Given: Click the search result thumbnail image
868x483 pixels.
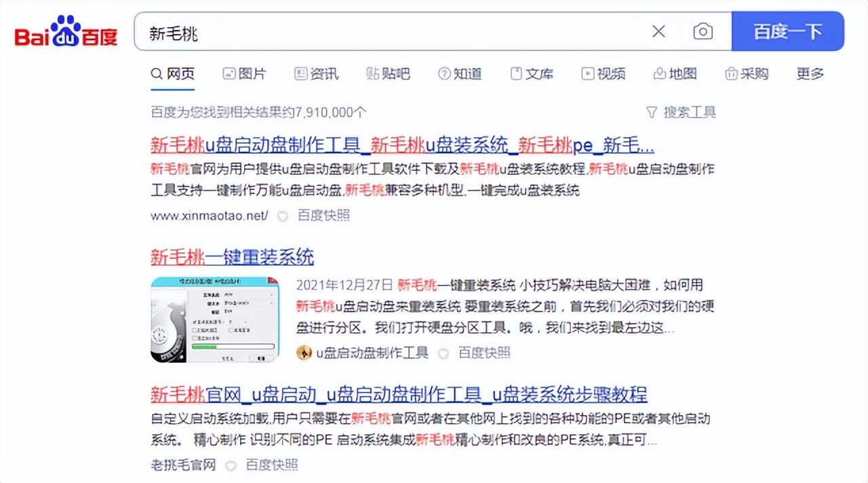Looking at the screenshot, I should tap(214, 319).
